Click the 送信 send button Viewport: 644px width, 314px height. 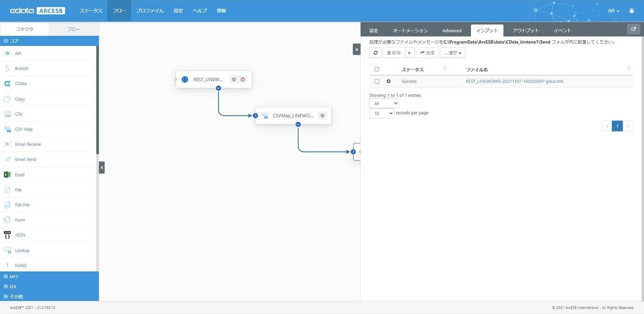tap(427, 53)
